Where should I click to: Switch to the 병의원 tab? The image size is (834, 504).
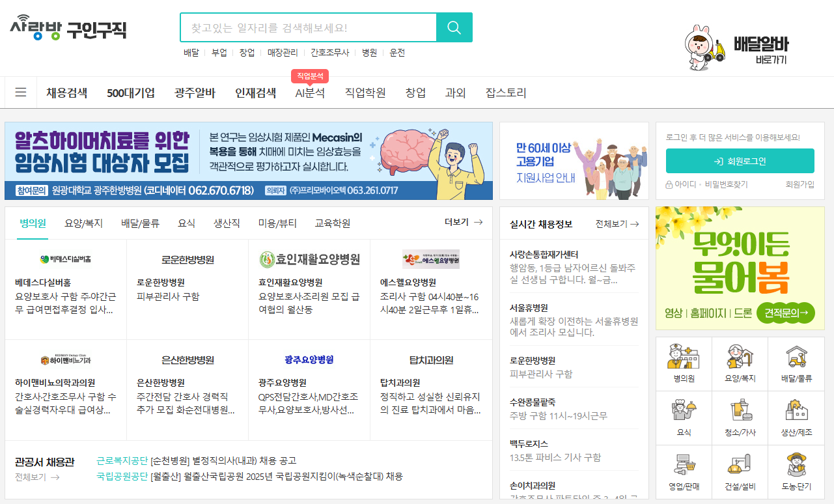pyautogui.click(x=33, y=223)
